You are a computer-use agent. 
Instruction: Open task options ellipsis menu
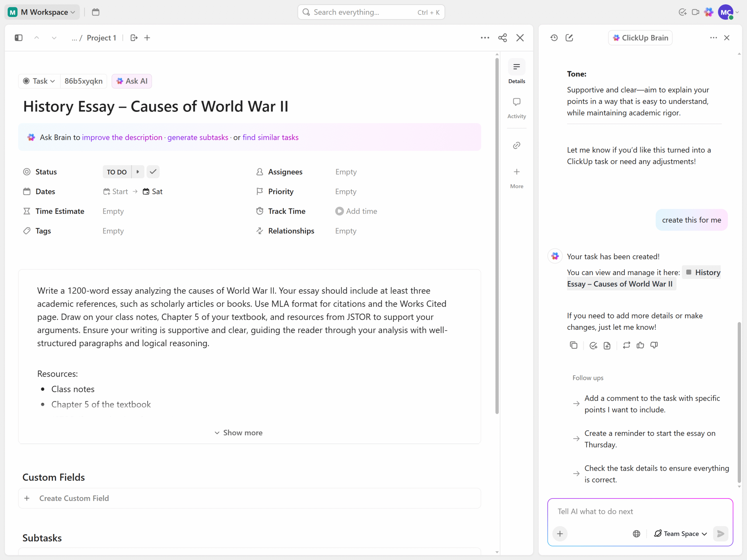pos(485,38)
